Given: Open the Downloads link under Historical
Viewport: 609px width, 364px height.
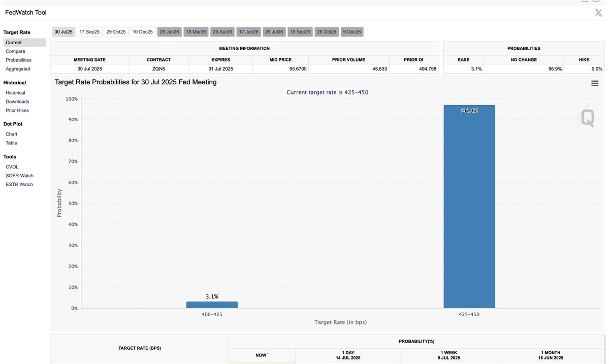Looking at the screenshot, I should pyautogui.click(x=17, y=102).
